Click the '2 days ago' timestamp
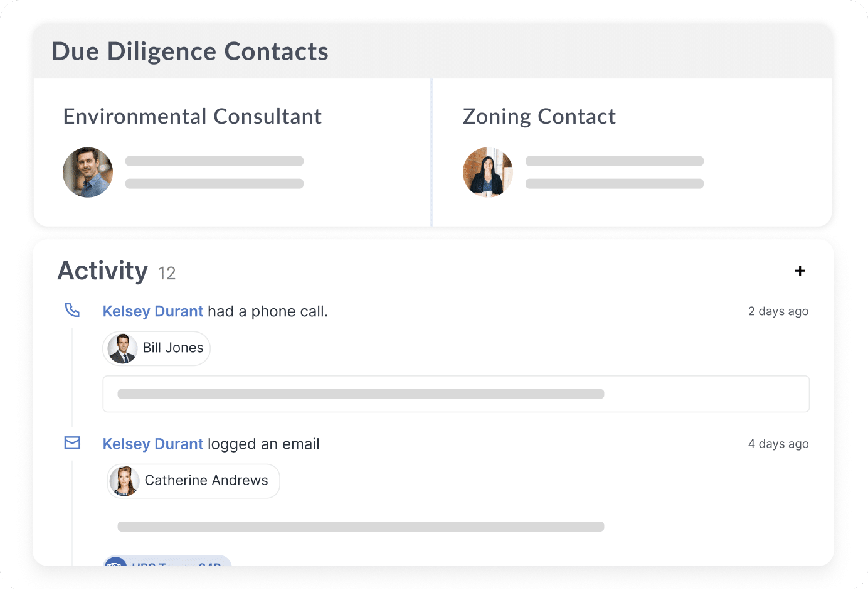 coord(778,311)
